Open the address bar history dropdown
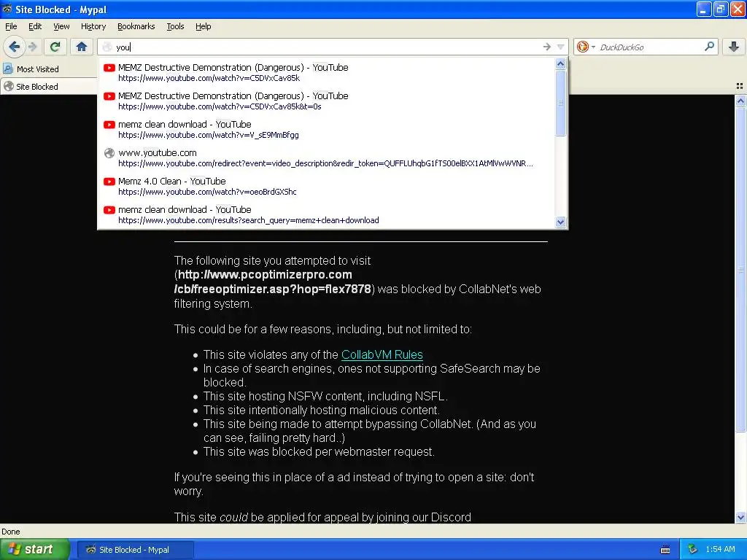Screen dimensions: 747x560 [561, 47]
